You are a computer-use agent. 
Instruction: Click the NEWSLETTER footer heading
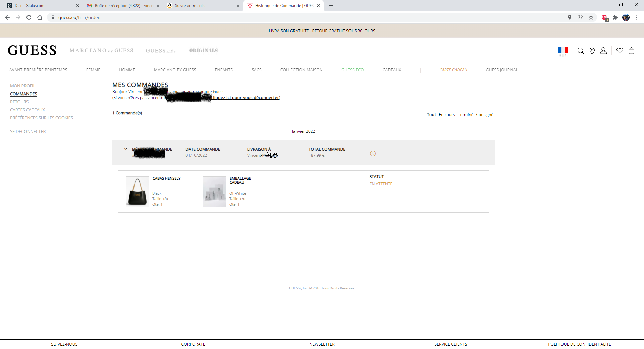click(x=322, y=344)
